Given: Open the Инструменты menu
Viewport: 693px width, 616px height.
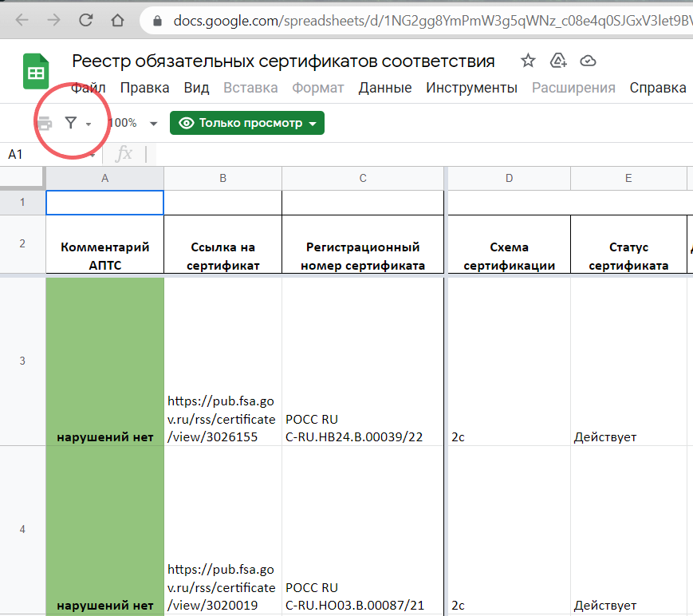Looking at the screenshot, I should coord(471,88).
